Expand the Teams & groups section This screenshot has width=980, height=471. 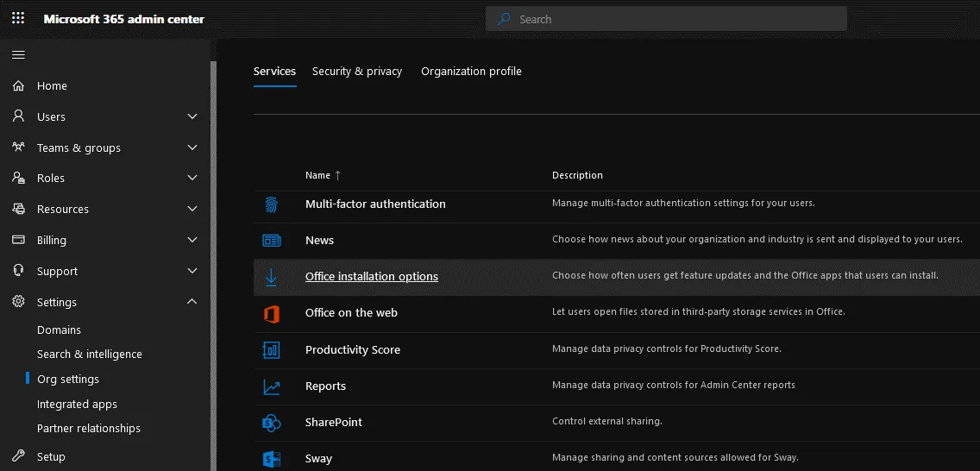coord(192,148)
